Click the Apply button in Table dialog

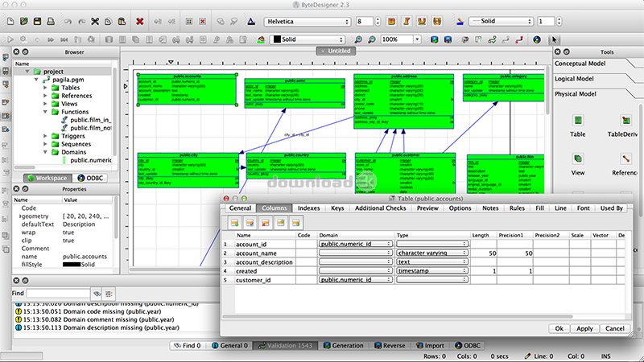click(x=584, y=328)
